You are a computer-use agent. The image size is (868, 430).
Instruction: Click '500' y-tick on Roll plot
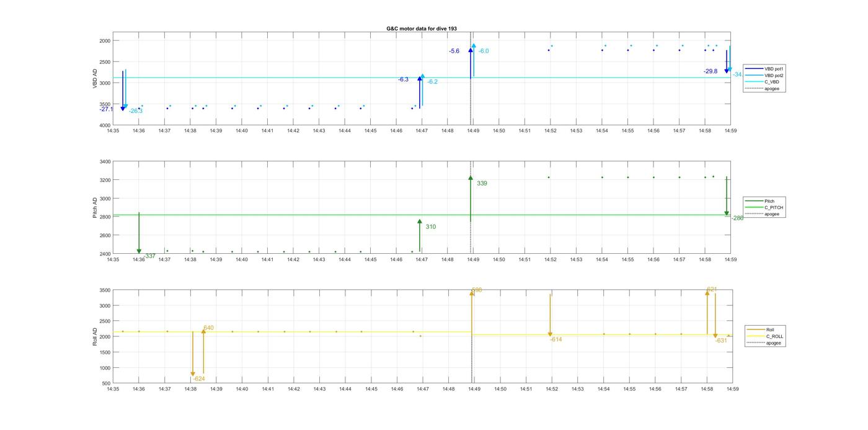point(107,383)
